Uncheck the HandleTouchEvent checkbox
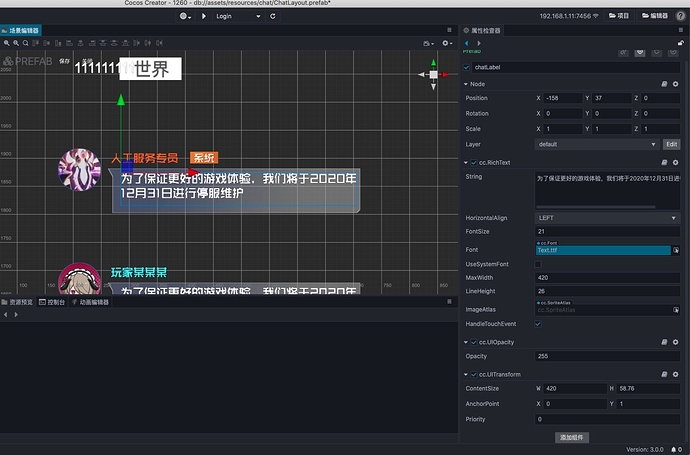 point(540,324)
